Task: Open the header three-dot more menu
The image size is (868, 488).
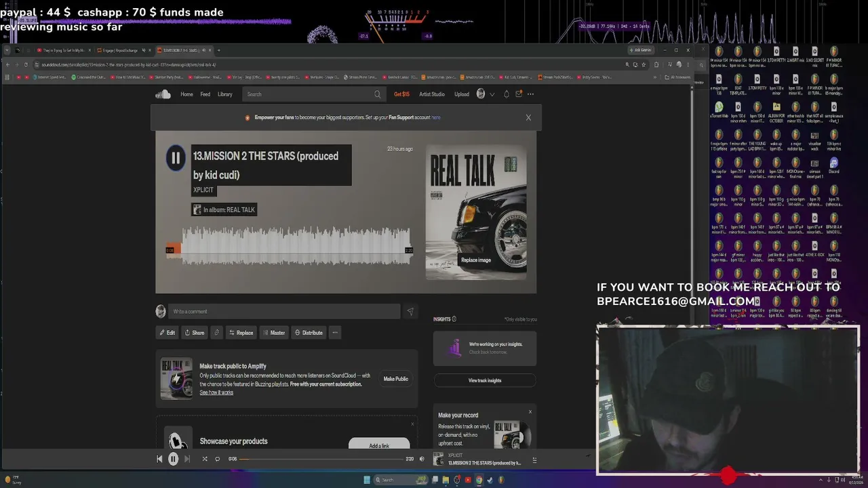Action: pos(530,94)
